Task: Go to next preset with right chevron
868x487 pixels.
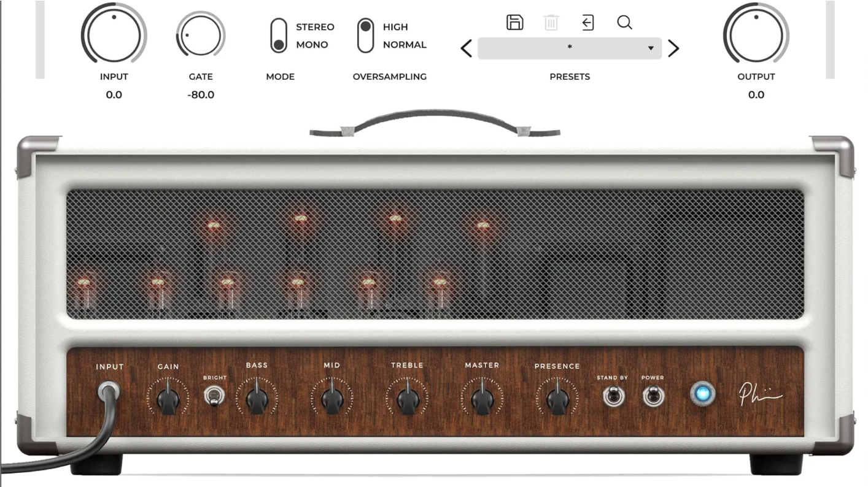Action: 673,48
